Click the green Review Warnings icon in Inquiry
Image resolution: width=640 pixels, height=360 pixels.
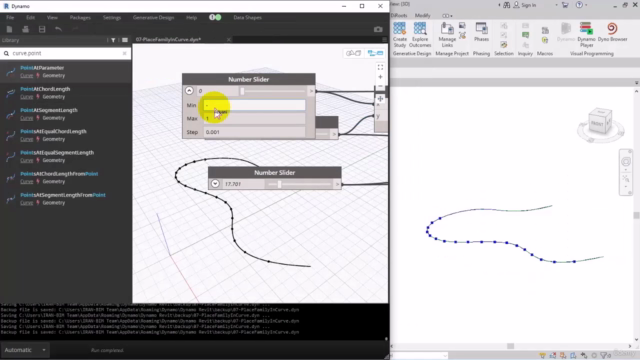pos(525,35)
